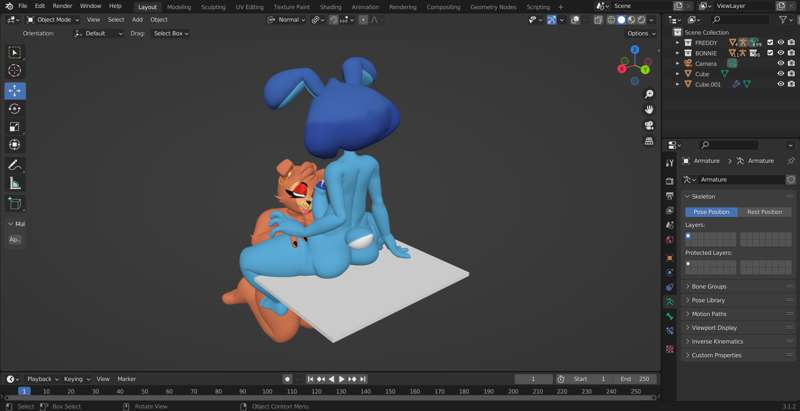
Task: Click the current frame number field
Action: tap(534, 379)
